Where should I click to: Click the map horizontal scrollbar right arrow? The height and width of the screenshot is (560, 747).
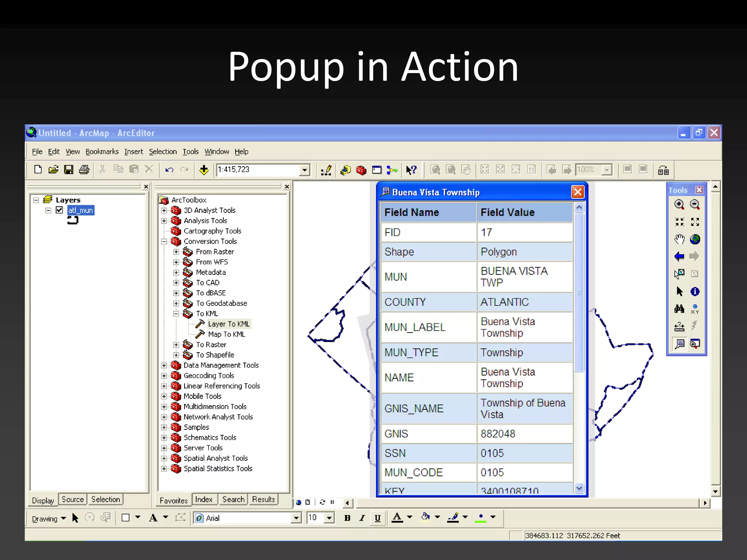coord(705,503)
